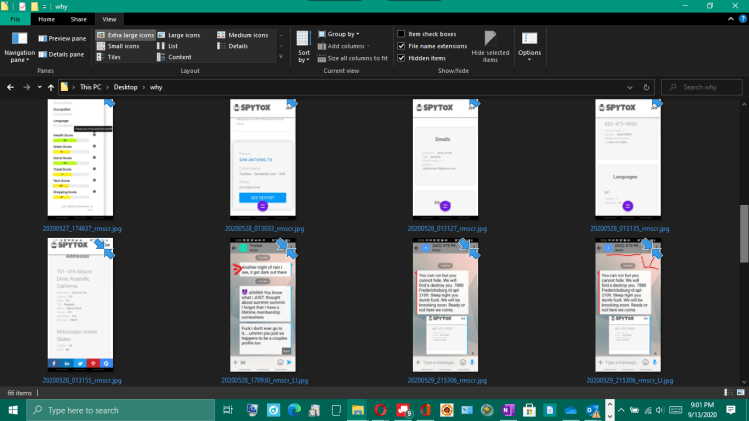Viewport: 749px width, 421px height.
Task: Open OneNote from the taskbar
Action: [506, 410]
